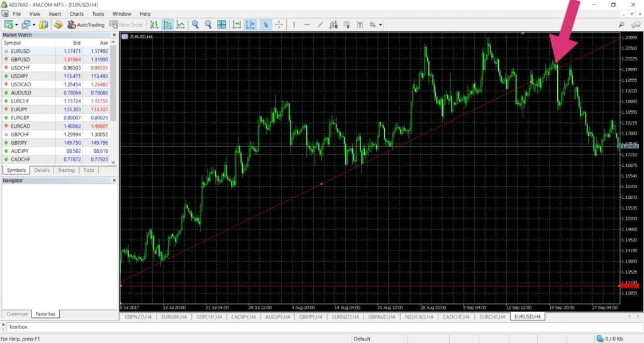Switch Navigator to Common tab

tap(17, 314)
